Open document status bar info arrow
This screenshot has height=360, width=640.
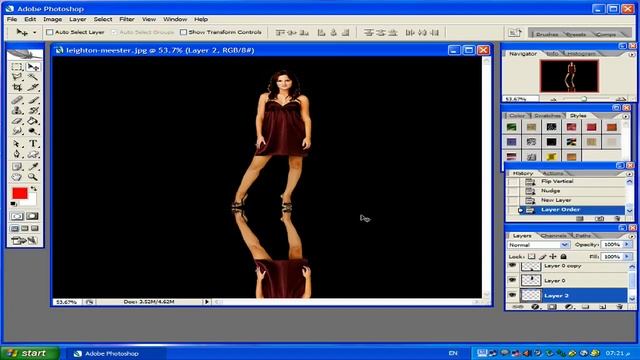[207, 302]
